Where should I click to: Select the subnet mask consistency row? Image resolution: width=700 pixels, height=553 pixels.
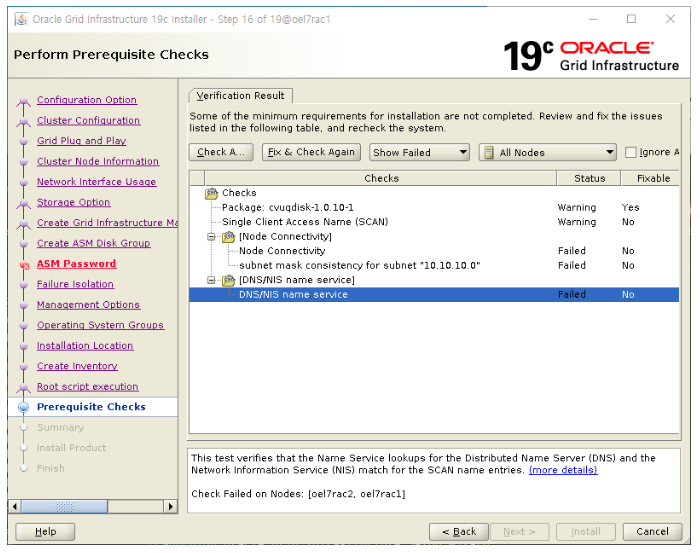coord(434,266)
